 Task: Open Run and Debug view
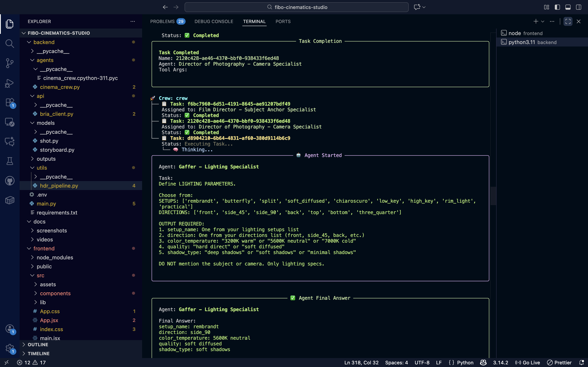(9, 83)
